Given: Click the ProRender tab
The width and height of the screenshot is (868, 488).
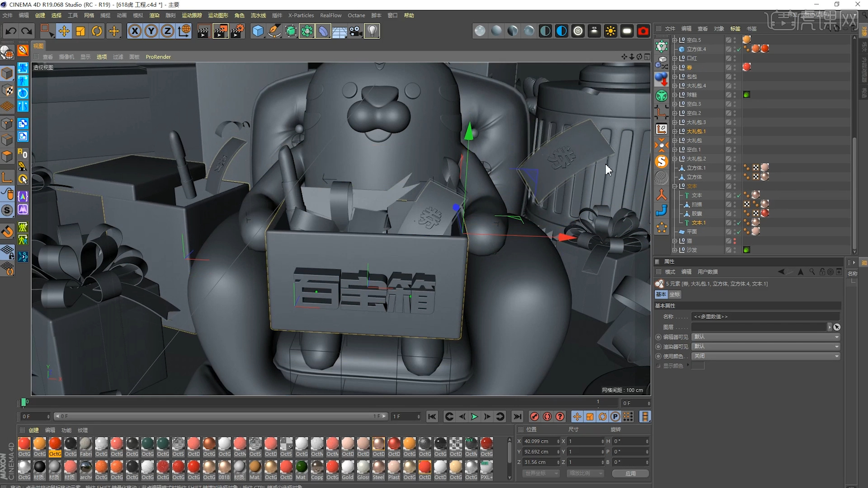Looking at the screenshot, I should 157,56.
